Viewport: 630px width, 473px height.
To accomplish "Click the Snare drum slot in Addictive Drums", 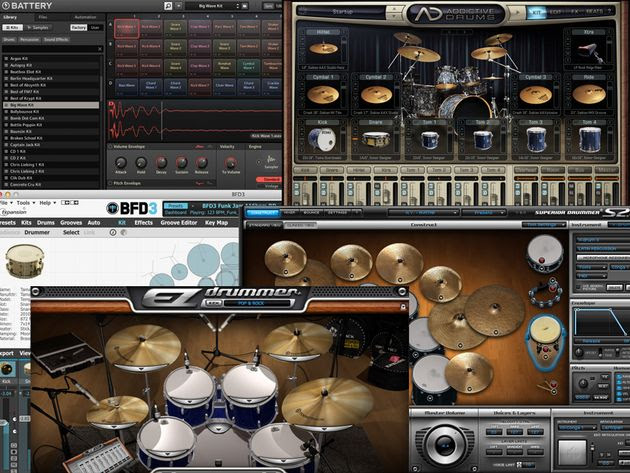I will click(376, 139).
